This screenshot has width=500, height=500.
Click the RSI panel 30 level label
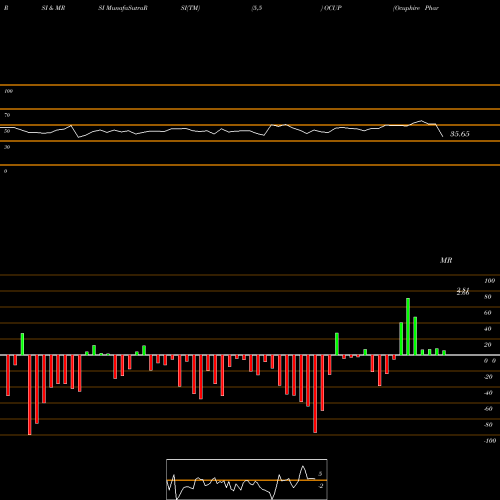tap(7, 147)
